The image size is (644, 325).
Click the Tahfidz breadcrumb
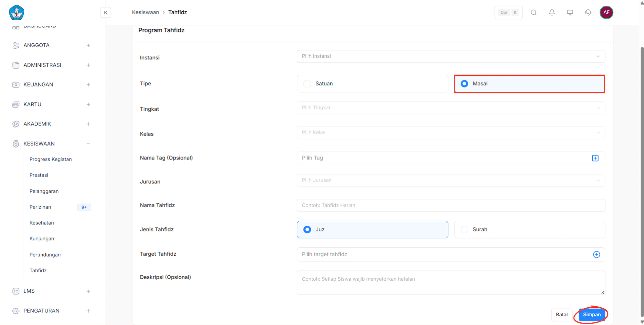pyautogui.click(x=177, y=12)
